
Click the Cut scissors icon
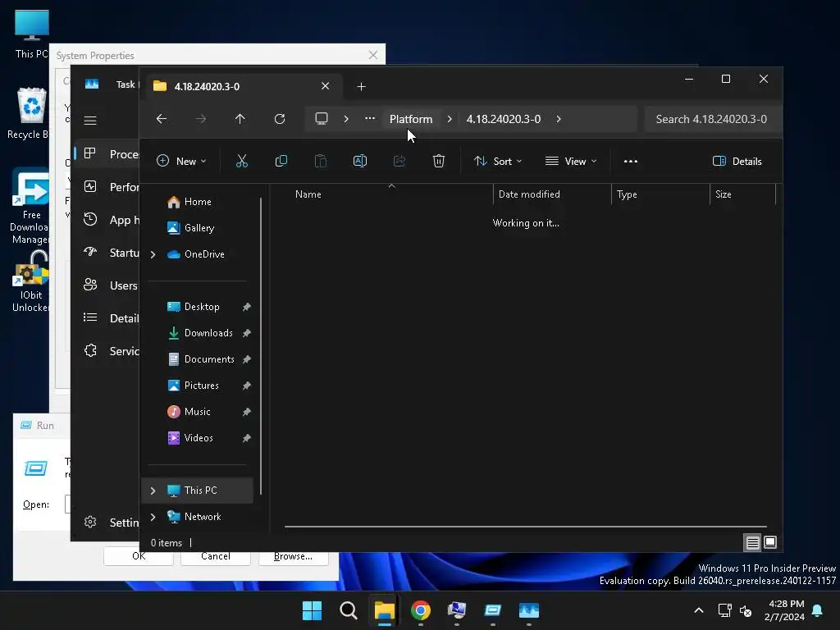(242, 161)
